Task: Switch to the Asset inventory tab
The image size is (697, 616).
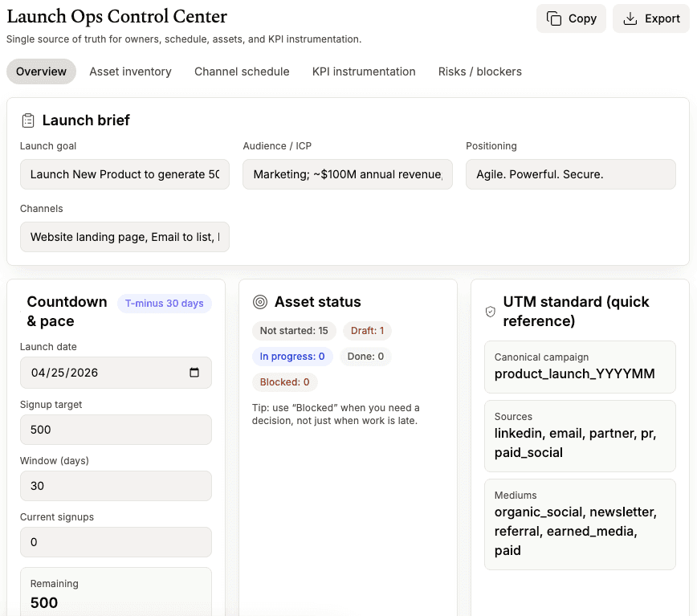Action: coord(130,71)
